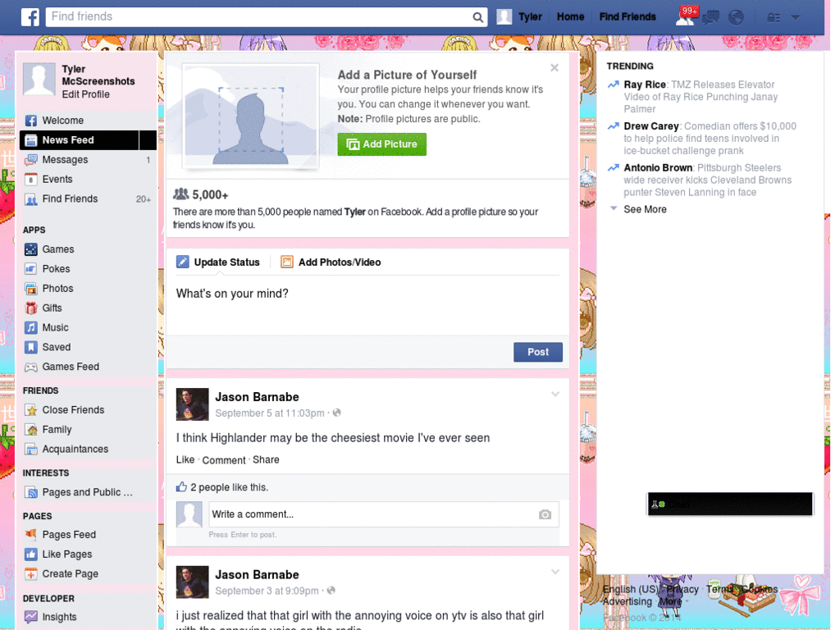The width and height of the screenshot is (840, 630).
Task: Click the 2 people like this link
Action: (230, 487)
